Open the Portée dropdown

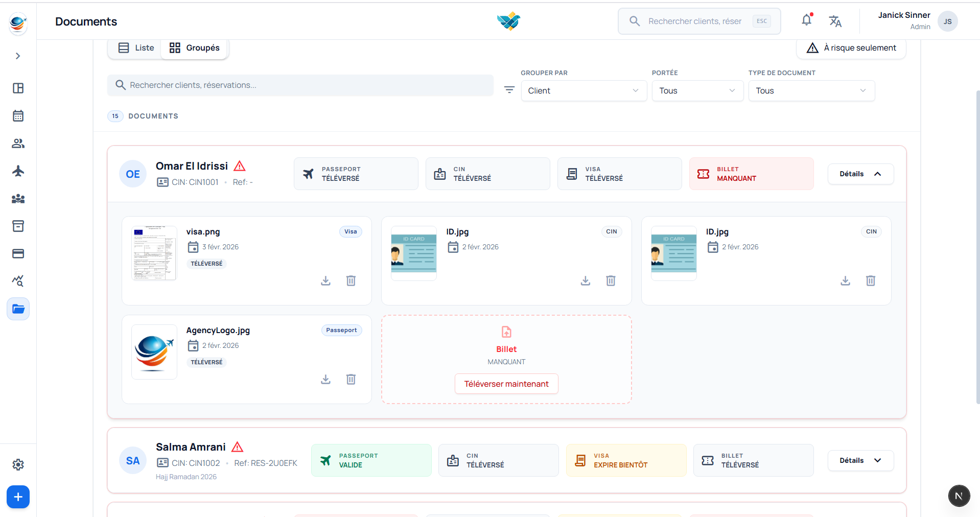(x=697, y=90)
